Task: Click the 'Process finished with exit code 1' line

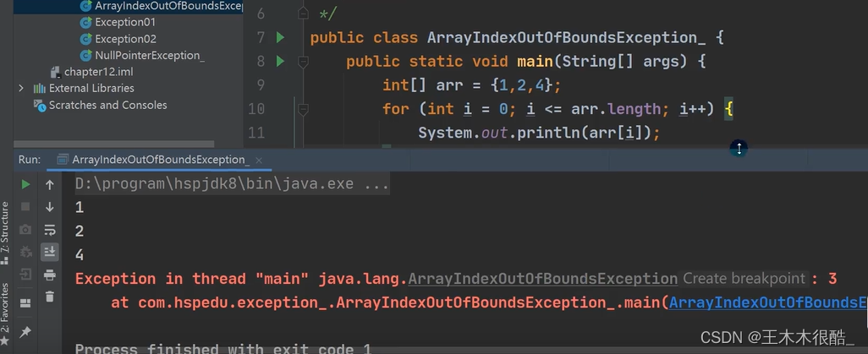Action: (223, 349)
